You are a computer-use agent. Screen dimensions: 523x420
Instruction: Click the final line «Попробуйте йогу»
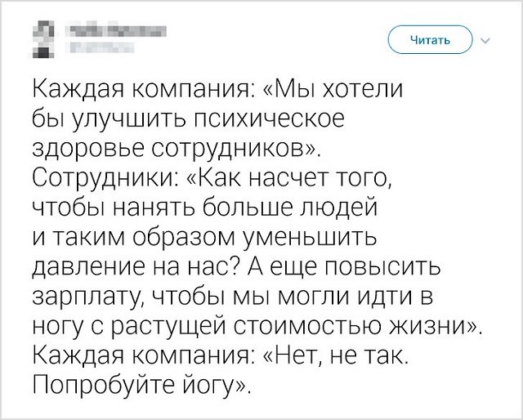[141, 386]
